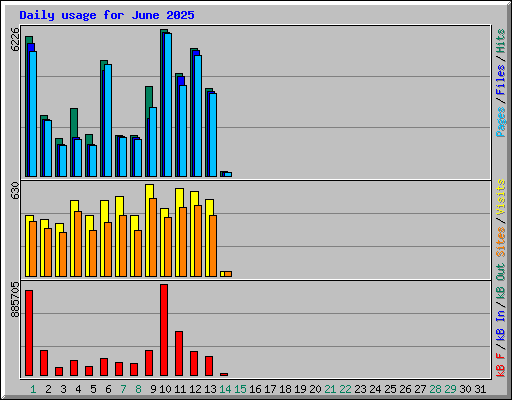Screen dimensions: 512x400
Task: Select the cyan Pages bar for day 1
Action: [x=33, y=114]
